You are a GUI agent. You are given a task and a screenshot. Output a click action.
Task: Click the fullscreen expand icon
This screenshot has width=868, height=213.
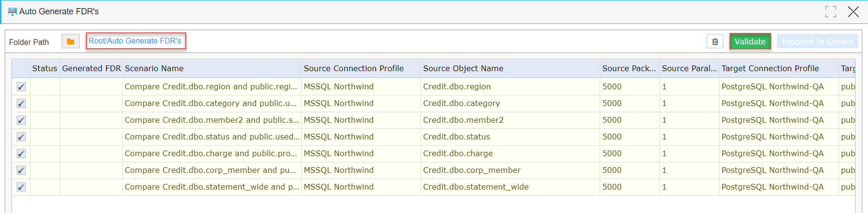[831, 12]
